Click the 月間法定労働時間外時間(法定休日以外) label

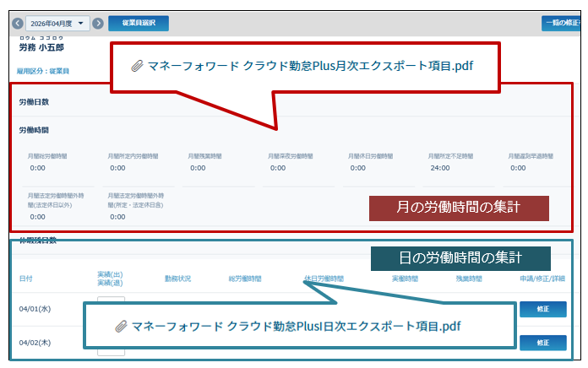(x=56, y=200)
